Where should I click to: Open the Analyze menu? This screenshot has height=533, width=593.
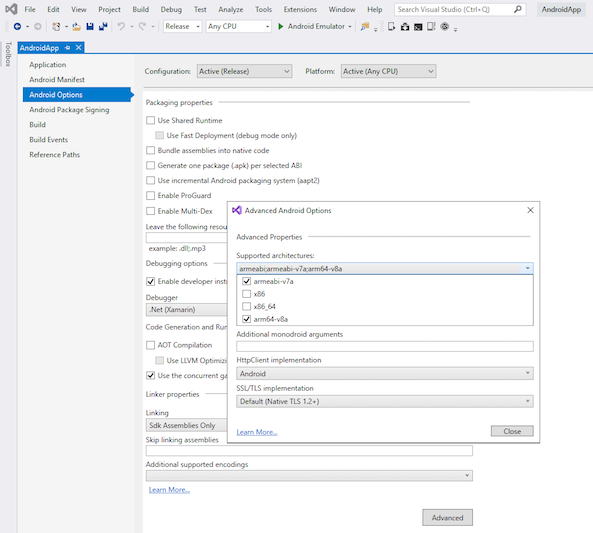tap(231, 9)
